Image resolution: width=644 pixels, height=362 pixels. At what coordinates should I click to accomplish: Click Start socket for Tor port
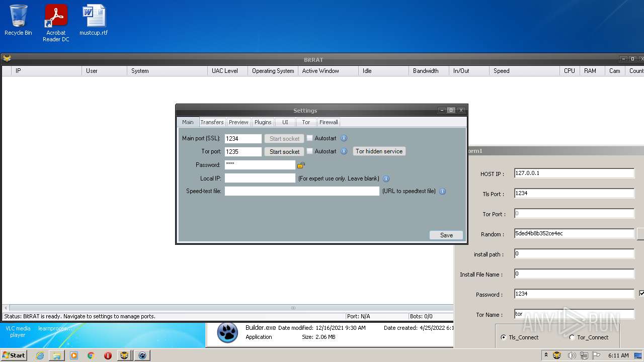click(284, 151)
